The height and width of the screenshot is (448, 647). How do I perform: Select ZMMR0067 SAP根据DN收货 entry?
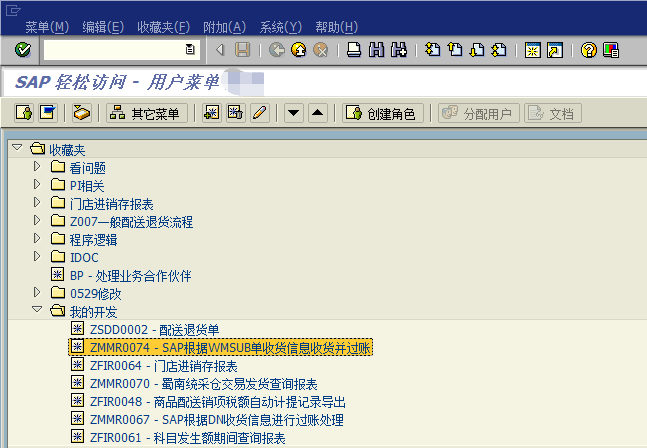(217, 420)
